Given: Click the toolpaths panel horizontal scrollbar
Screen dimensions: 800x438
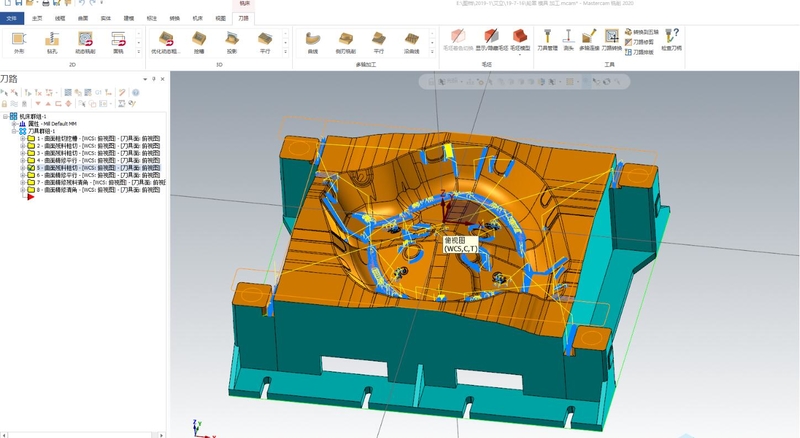Looking at the screenshot, I should (x=83, y=435).
